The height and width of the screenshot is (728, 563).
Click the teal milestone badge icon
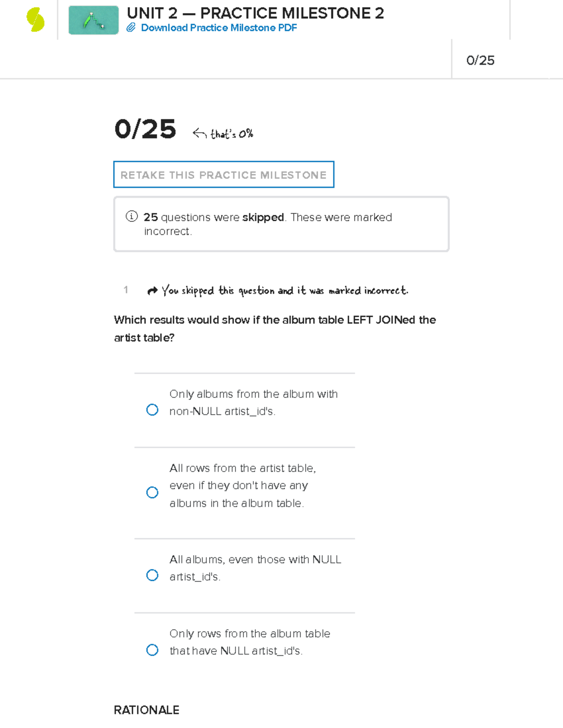coord(92,20)
